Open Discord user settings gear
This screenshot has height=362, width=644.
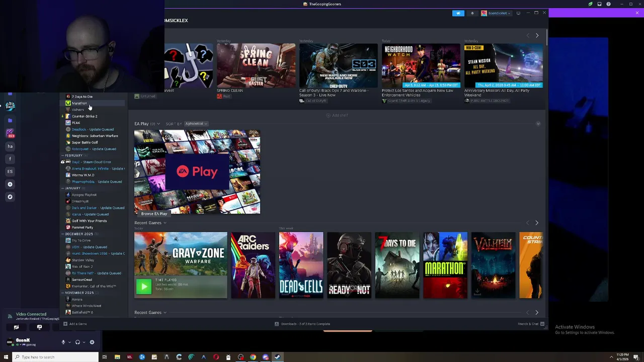[92, 342]
